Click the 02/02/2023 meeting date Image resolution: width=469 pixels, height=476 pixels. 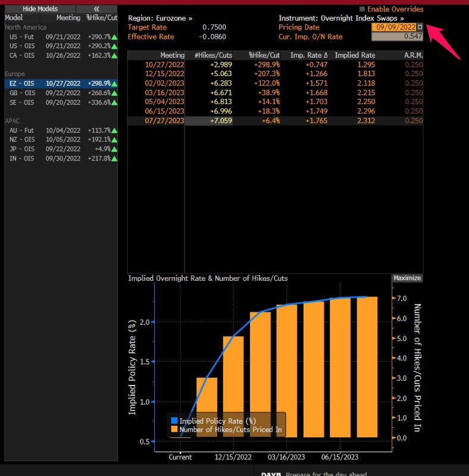pyautogui.click(x=164, y=83)
